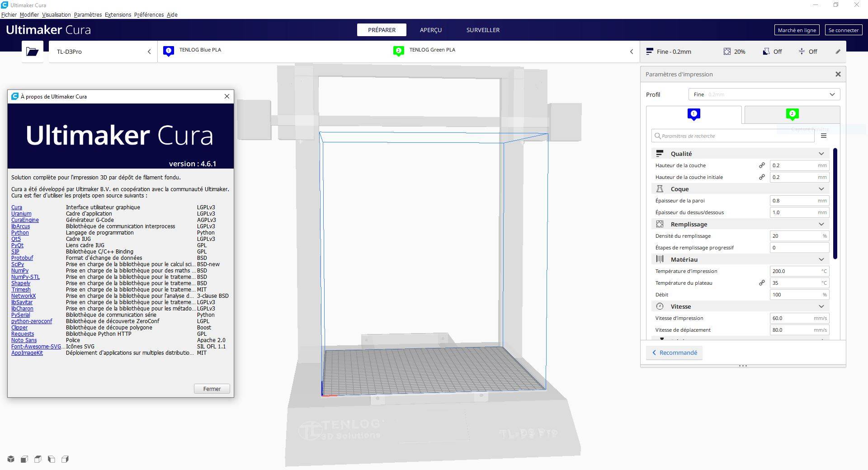Collapse the Vitesse section chevron

pyautogui.click(x=821, y=306)
